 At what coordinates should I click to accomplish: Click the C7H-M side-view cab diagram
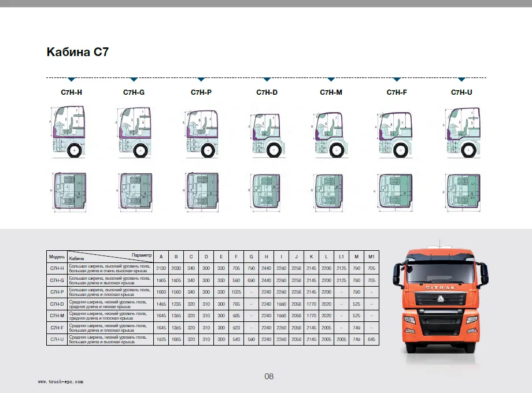point(331,132)
